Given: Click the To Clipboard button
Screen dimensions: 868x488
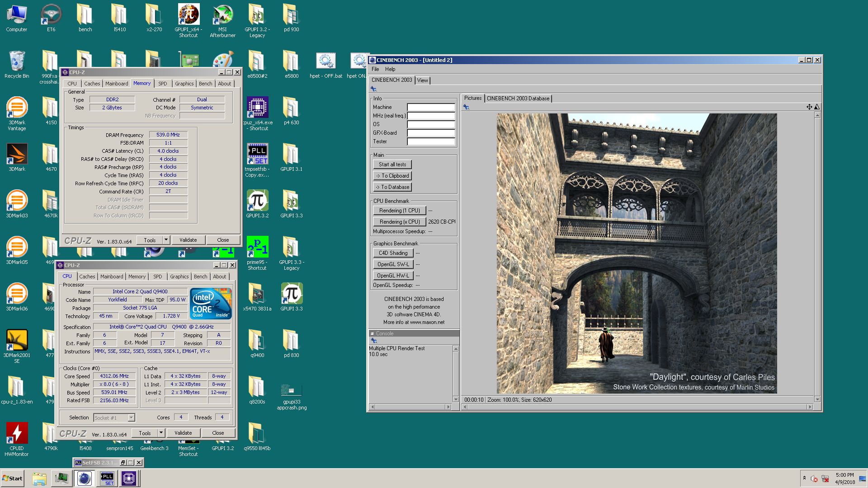Looking at the screenshot, I should (392, 176).
